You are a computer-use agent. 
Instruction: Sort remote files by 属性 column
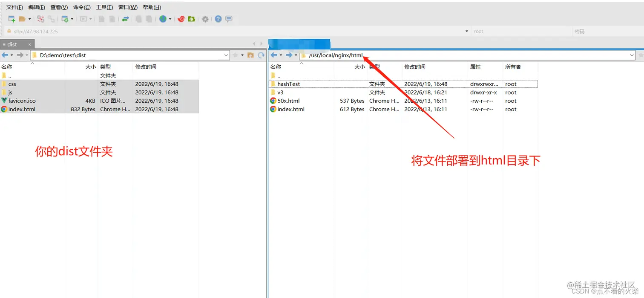485,67
